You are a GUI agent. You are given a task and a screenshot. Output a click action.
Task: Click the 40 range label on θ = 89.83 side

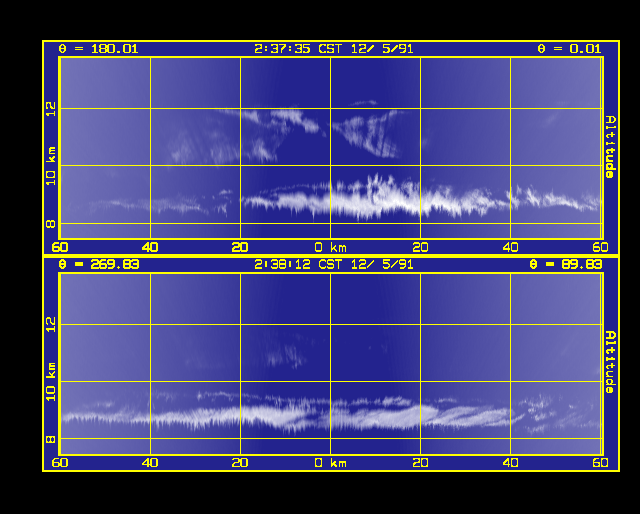point(510,463)
